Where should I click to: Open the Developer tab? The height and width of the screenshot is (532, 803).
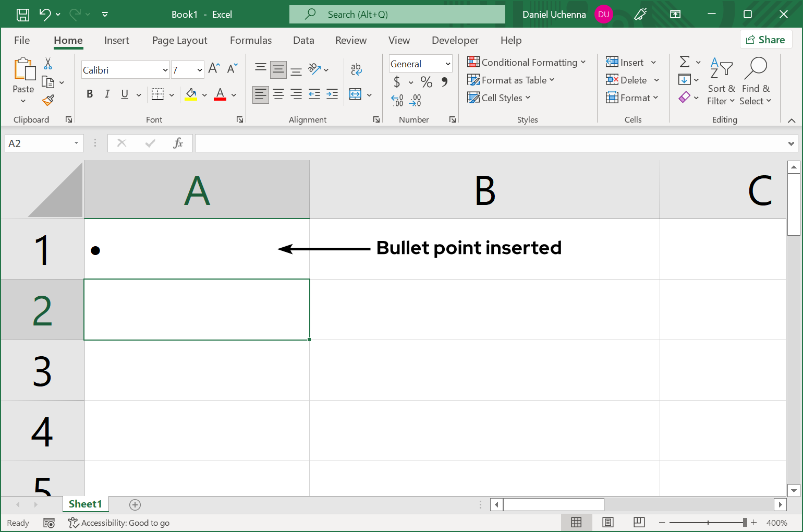(455, 40)
